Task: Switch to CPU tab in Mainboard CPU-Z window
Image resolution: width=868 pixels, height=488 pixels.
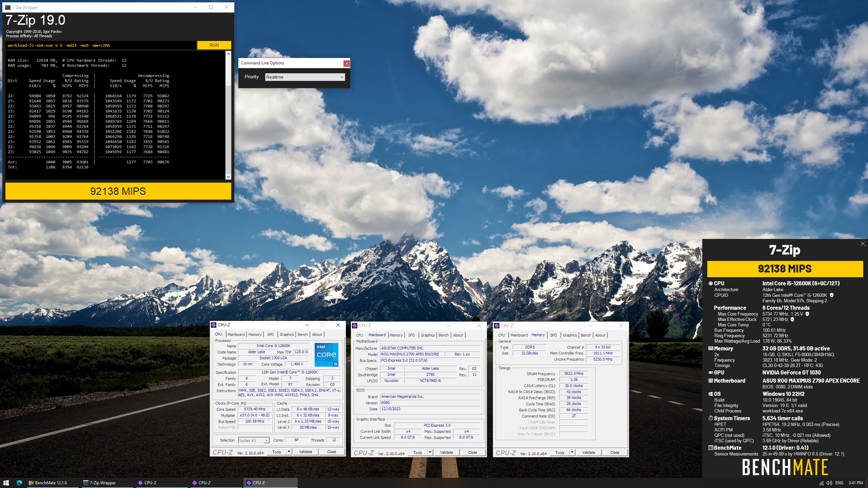Action: 359,335
